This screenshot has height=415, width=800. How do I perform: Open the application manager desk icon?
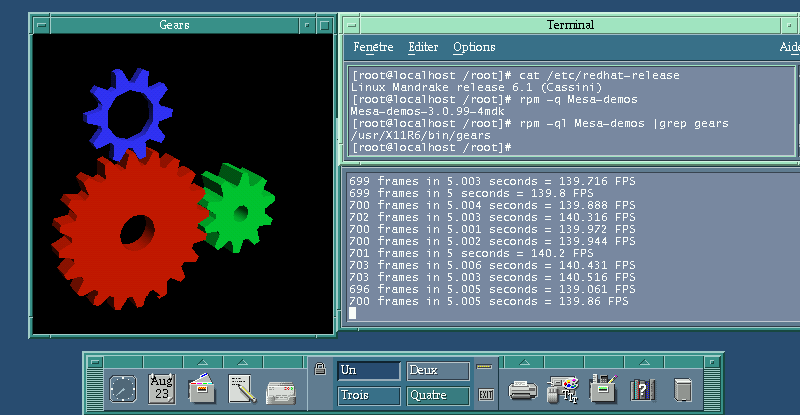pyautogui.click(x=603, y=389)
